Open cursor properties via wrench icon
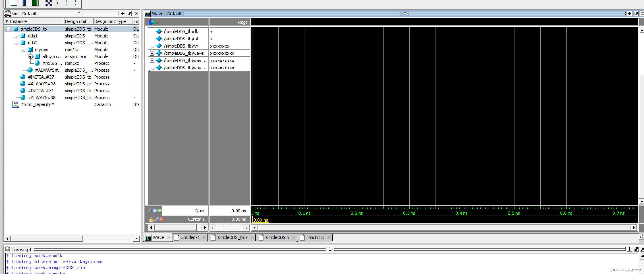 point(157,219)
